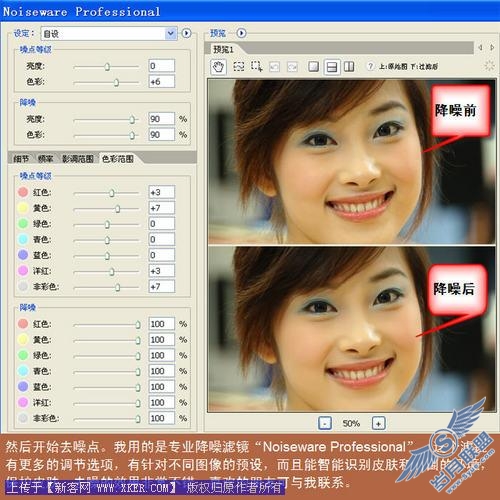This screenshot has width=500, height=500.
Task: Click the arrow button beside settings dropdown
Action: click(x=186, y=33)
